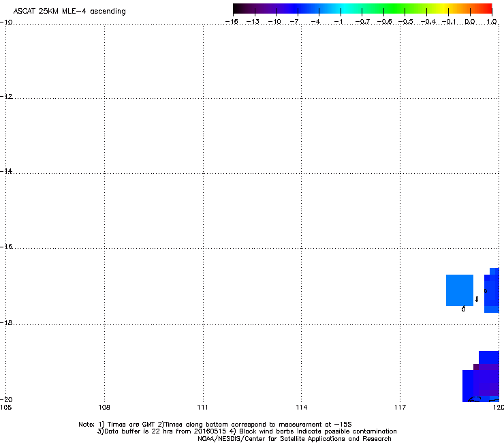Click the -7 label on the colorbar

point(294,22)
